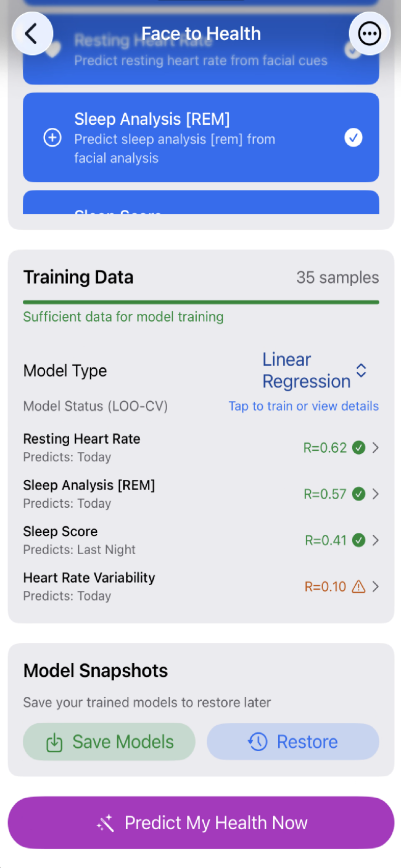Tap the magic wand sparkle icon
Viewport: 401px width, 868px height.
[x=105, y=823]
